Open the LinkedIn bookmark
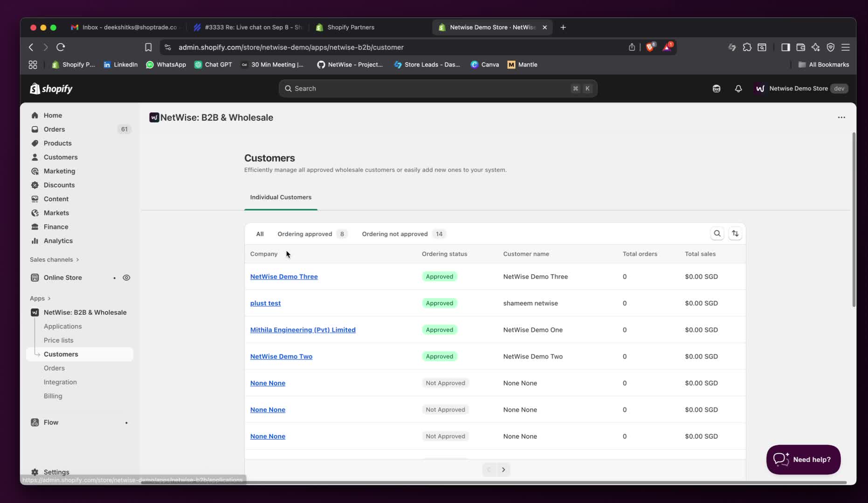 pos(120,65)
